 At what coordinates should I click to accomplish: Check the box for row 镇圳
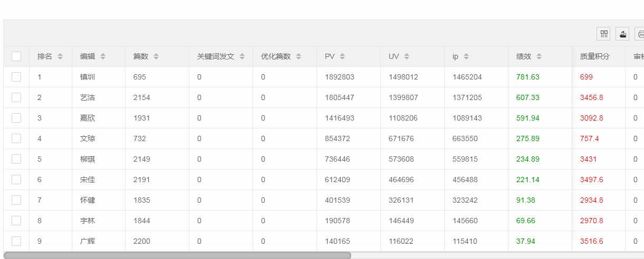[x=16, y=77]
